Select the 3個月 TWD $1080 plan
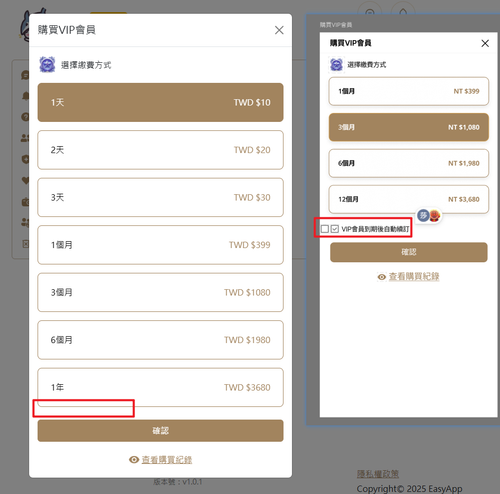This screenshot has height=494, width=500. click(160, 292)
